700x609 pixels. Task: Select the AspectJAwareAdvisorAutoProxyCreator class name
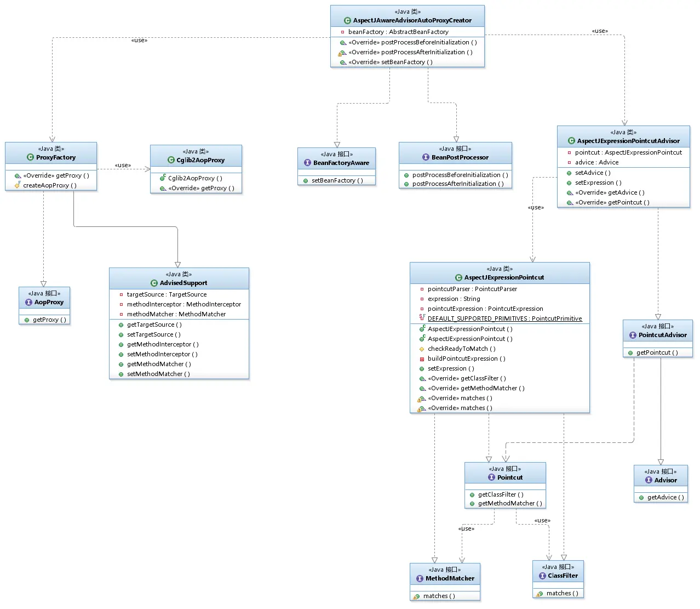click(x=412, y=20)
